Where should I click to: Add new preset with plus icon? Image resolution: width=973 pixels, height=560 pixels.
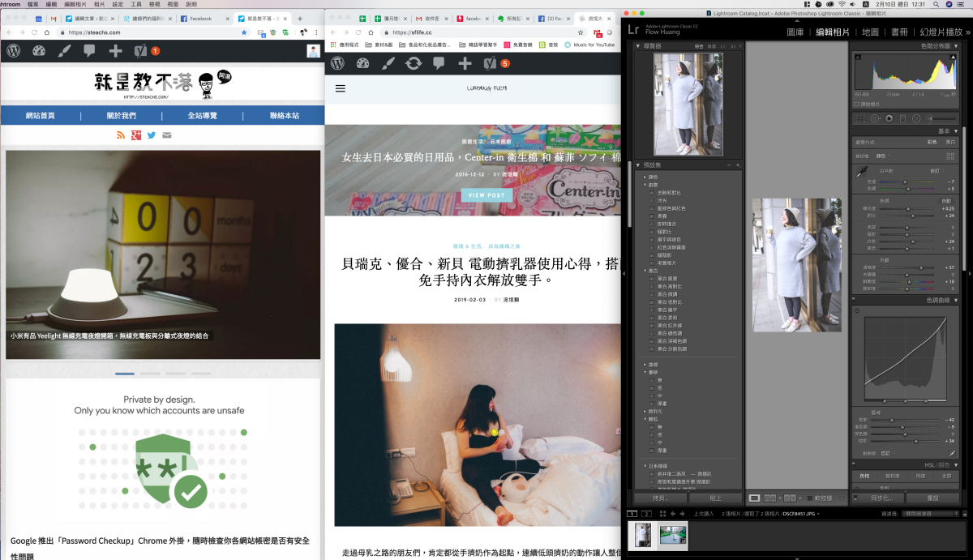[x=738, y=165]
